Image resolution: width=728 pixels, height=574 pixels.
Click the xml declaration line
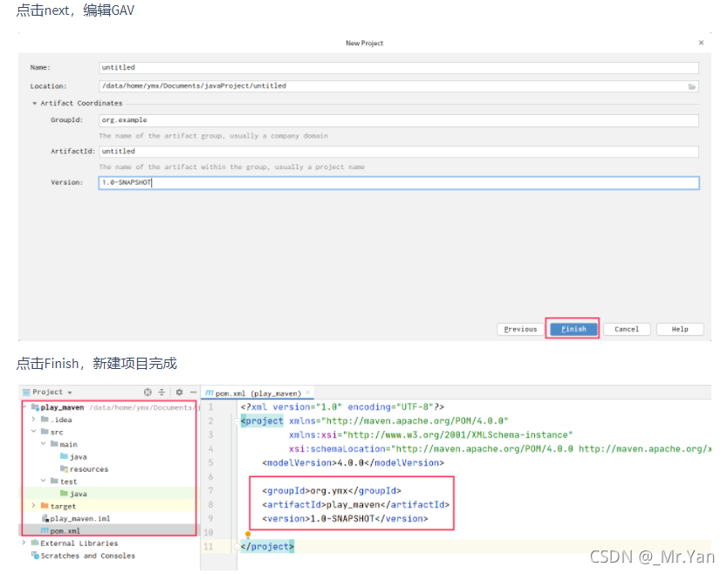[x=342, y=407]
